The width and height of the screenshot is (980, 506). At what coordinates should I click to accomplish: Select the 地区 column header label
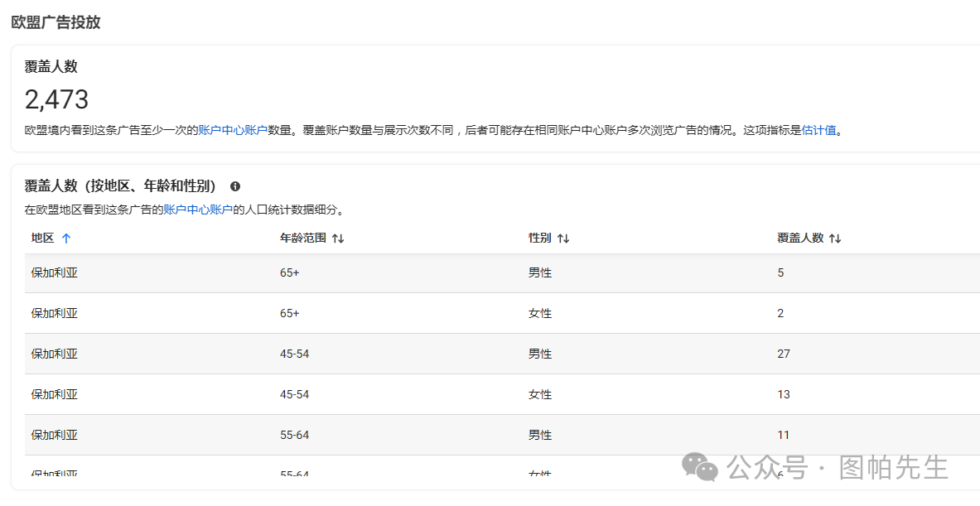[43, 238]
